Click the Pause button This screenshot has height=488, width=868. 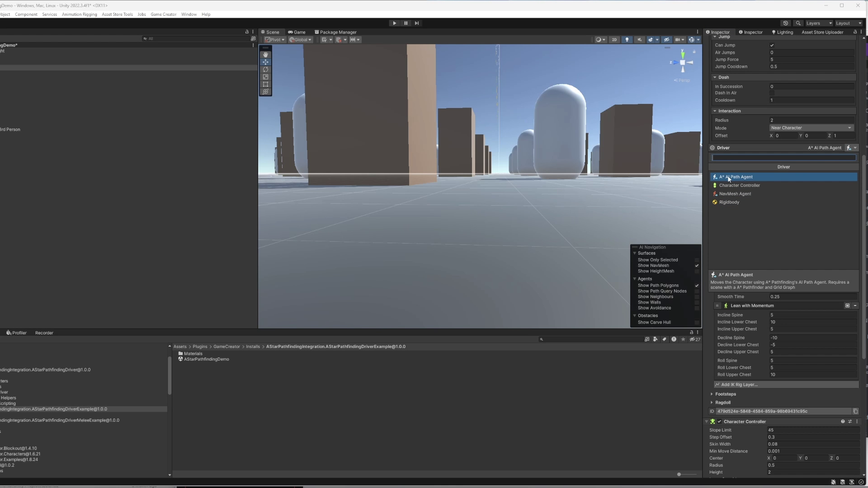pyautogui.click(x=406, y=23)
